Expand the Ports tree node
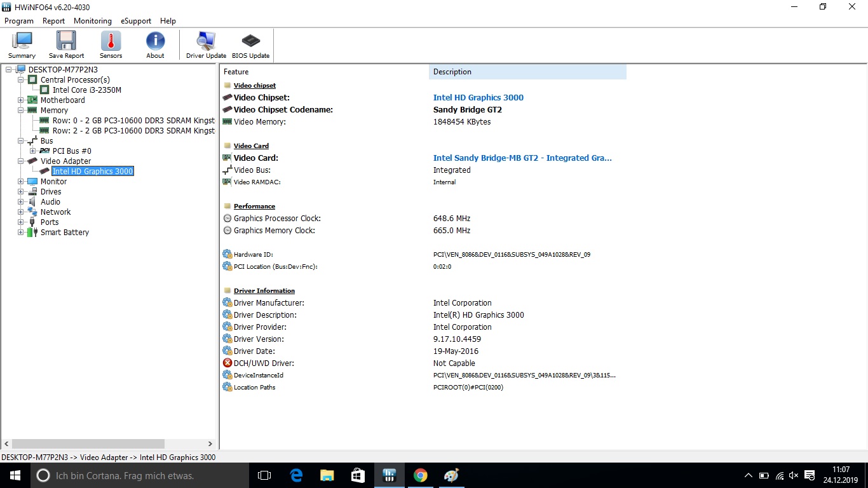 coord(20,222)
